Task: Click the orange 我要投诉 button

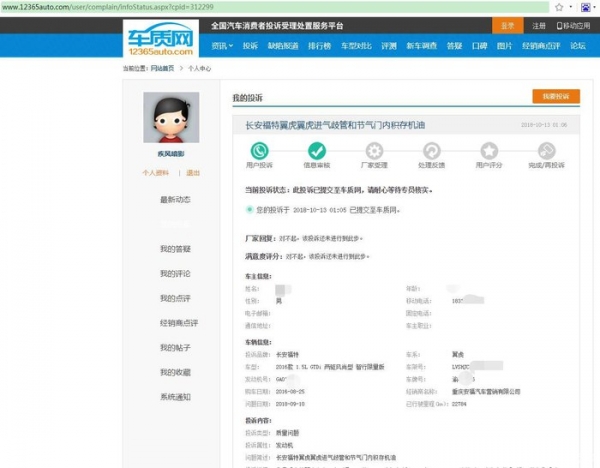Action: (x=556, y=96)
